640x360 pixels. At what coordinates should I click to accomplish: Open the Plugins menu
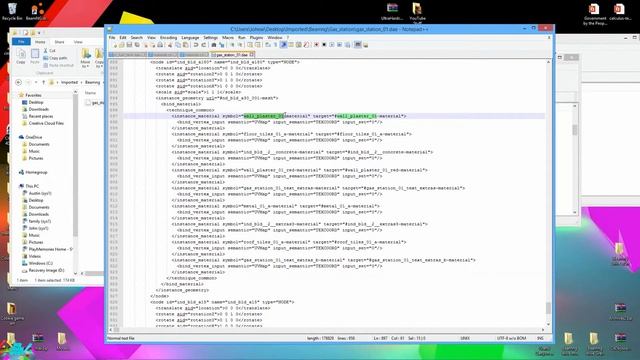pyautogui.click(x=256, y=38)
